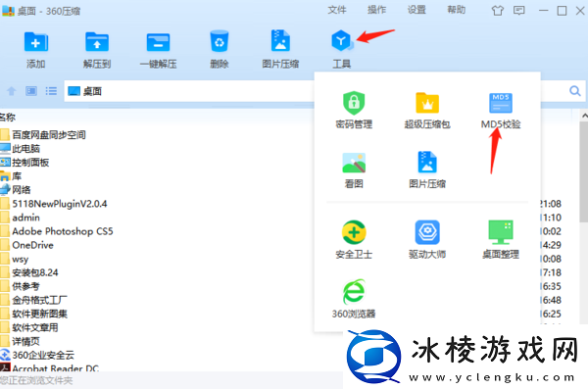Screen dimensions: 588x389
Task: Select the wsy folder
Action: (15, 259)
